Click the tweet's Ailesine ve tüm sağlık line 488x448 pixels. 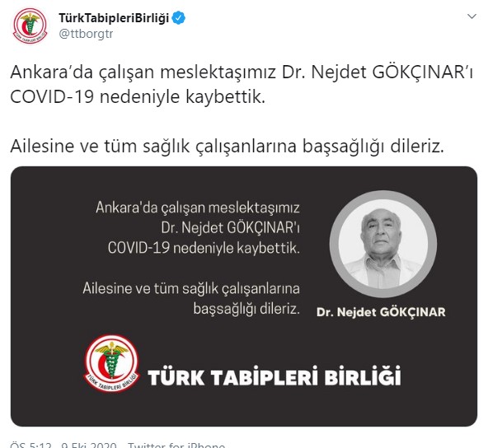(228, 146)
